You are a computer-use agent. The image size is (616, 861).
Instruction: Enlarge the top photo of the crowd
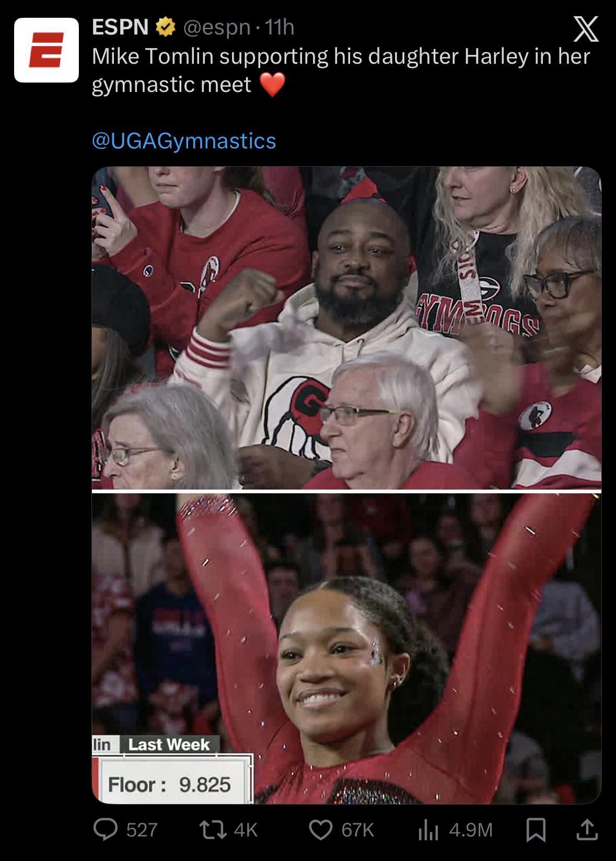(x=346, y=328)
